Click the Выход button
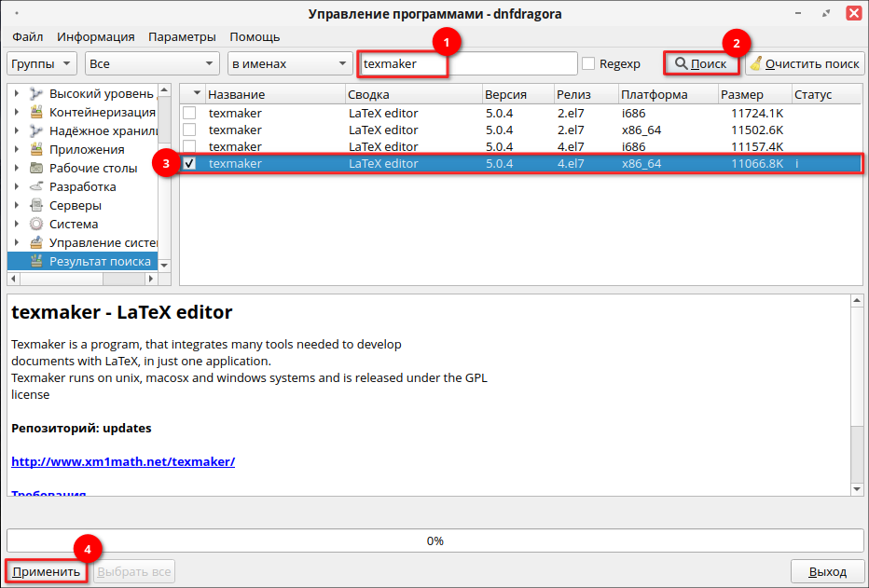 827,571
